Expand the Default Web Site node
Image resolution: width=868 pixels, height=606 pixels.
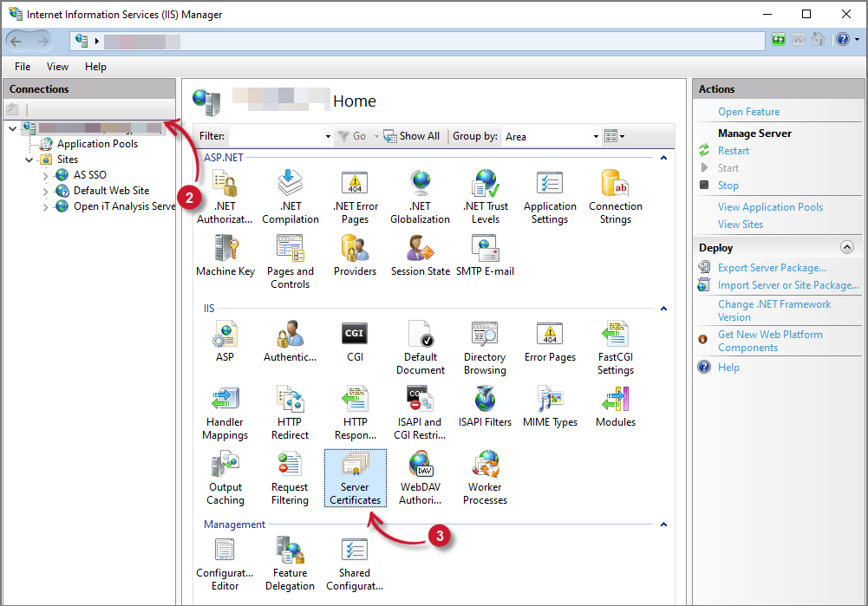click(x=44, y=190)
